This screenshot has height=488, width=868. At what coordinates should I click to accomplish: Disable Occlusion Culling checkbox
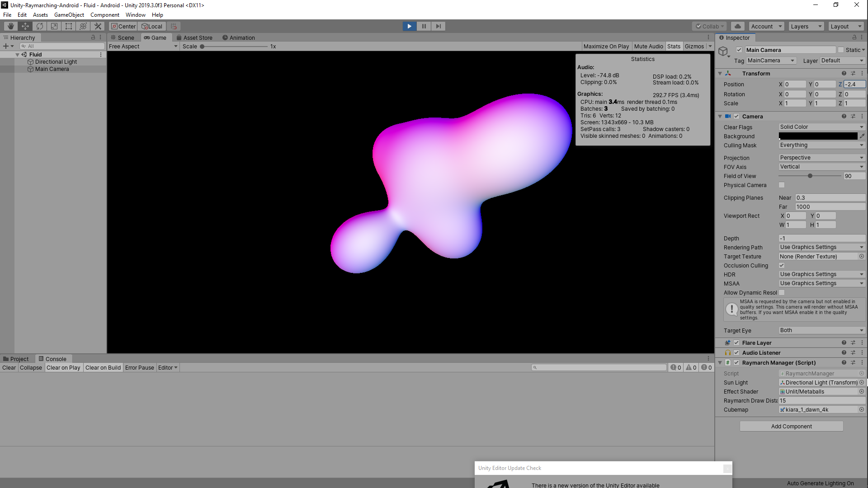pyautogui.click(x=782, y=266)
